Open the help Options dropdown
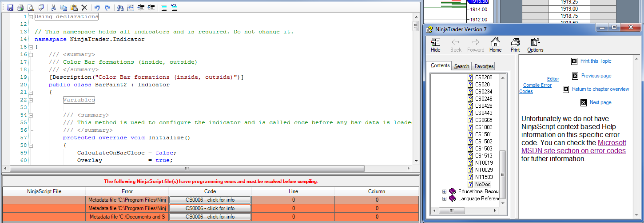The width and height of the screenshot is (644, 223). (535, 45)
